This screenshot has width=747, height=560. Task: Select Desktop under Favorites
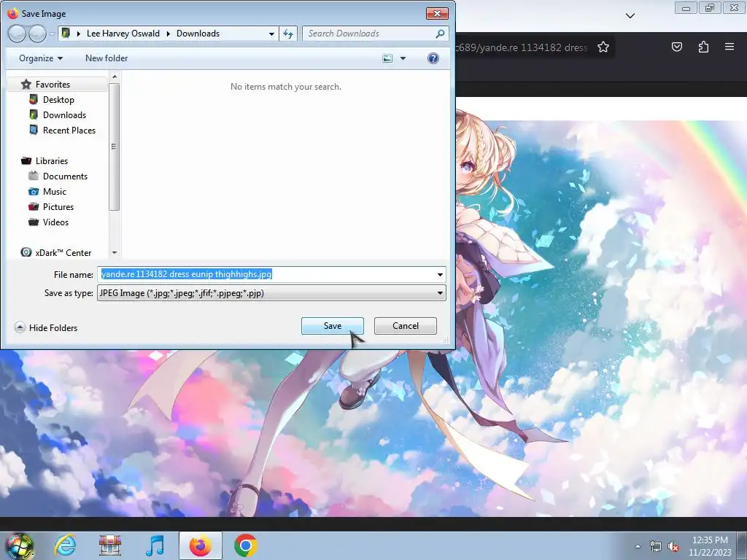[58, 99]
